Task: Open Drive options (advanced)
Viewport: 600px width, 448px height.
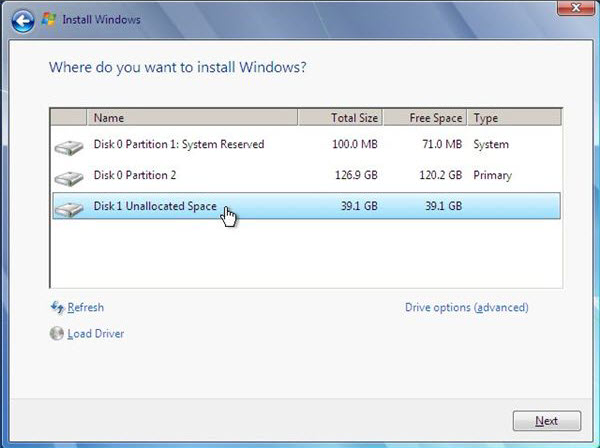Action: tap(466, 307)
